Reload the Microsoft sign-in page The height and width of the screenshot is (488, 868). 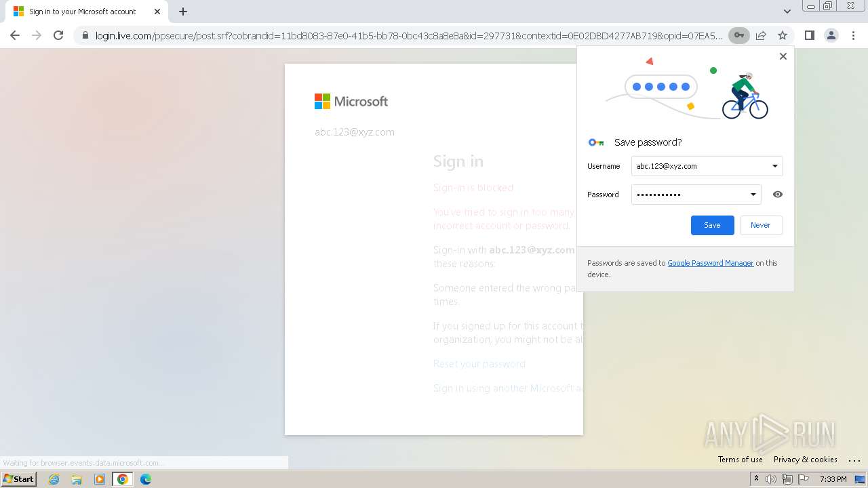click(58, 35)
